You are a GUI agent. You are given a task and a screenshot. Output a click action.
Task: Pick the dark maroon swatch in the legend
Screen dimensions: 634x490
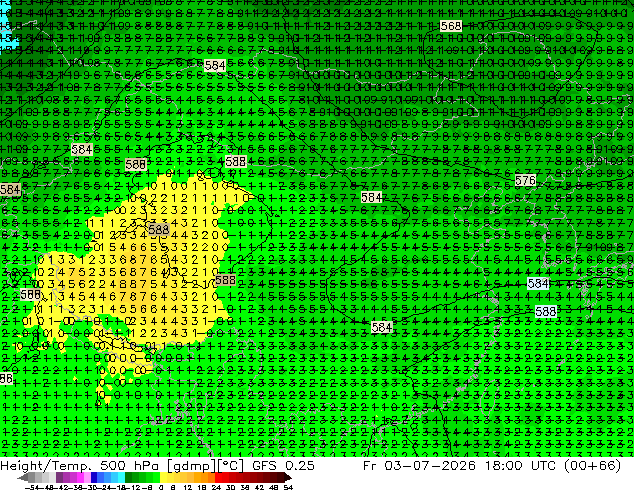(280, 478)
